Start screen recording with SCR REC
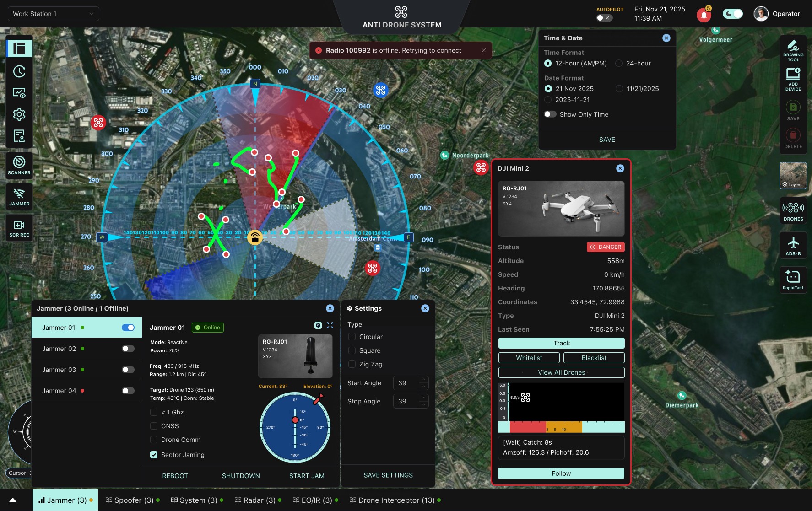 [19, 228]
